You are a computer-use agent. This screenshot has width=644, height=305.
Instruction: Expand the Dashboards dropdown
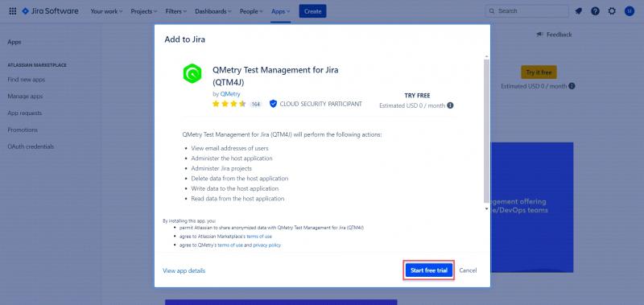213,11
